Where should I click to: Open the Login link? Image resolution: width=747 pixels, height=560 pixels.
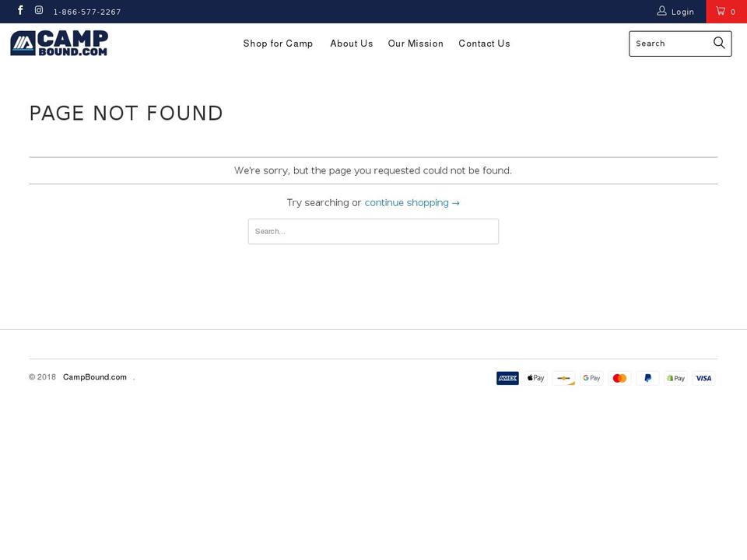pyautogui.click(x=682, y=12)
